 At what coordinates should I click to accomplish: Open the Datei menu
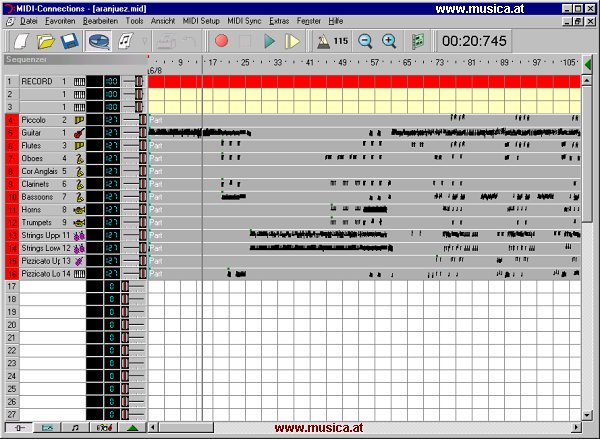click(29, 21)
